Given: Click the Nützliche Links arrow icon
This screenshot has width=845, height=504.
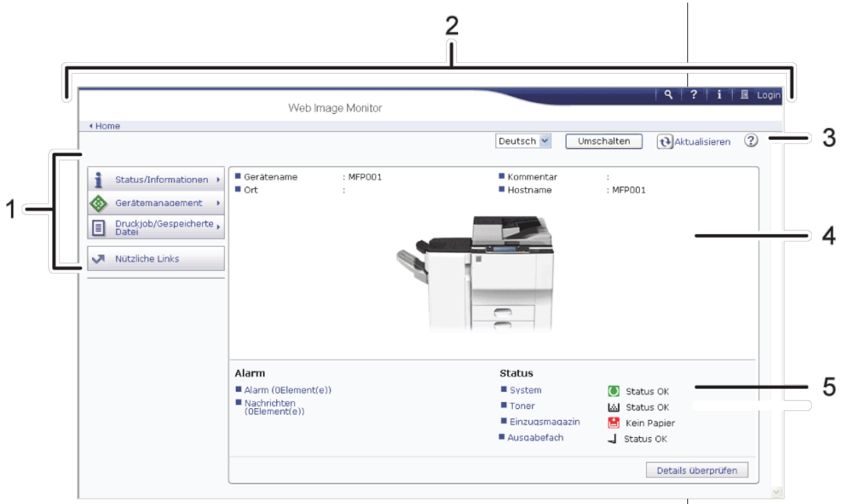Looking at the screenshot, I should (98, 259).
